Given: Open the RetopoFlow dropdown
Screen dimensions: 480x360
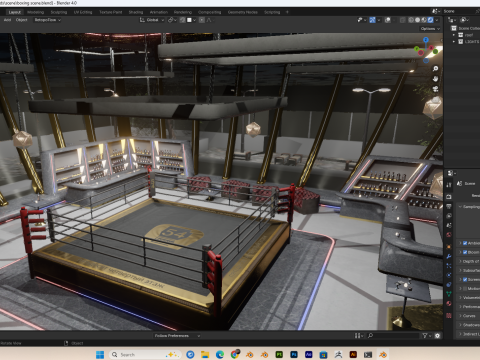Looking at the screenshot, I should [x=47, y=20].
